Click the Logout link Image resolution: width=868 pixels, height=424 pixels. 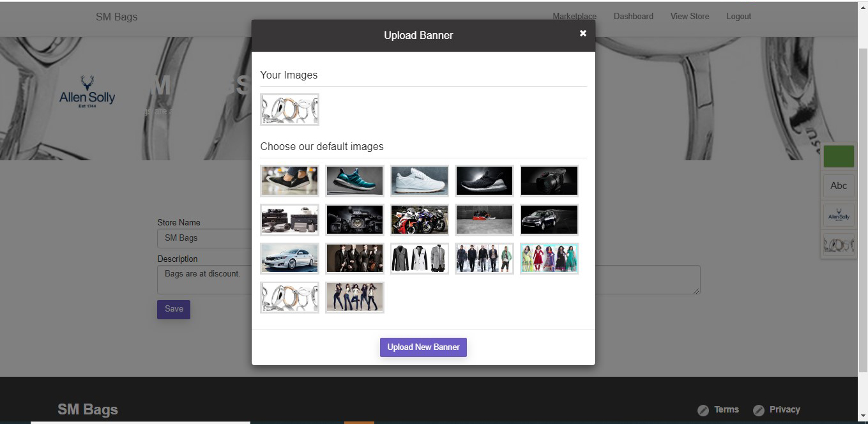(738, 17)
